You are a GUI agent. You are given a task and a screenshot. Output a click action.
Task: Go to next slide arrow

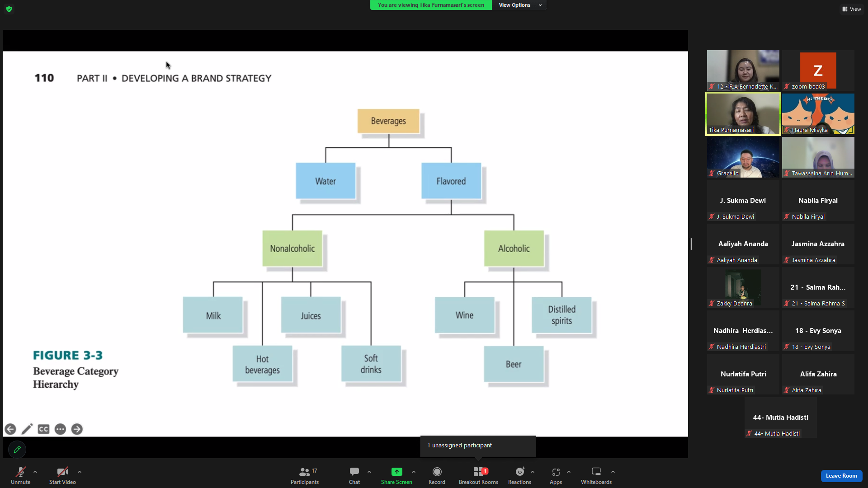click(77, 429)
